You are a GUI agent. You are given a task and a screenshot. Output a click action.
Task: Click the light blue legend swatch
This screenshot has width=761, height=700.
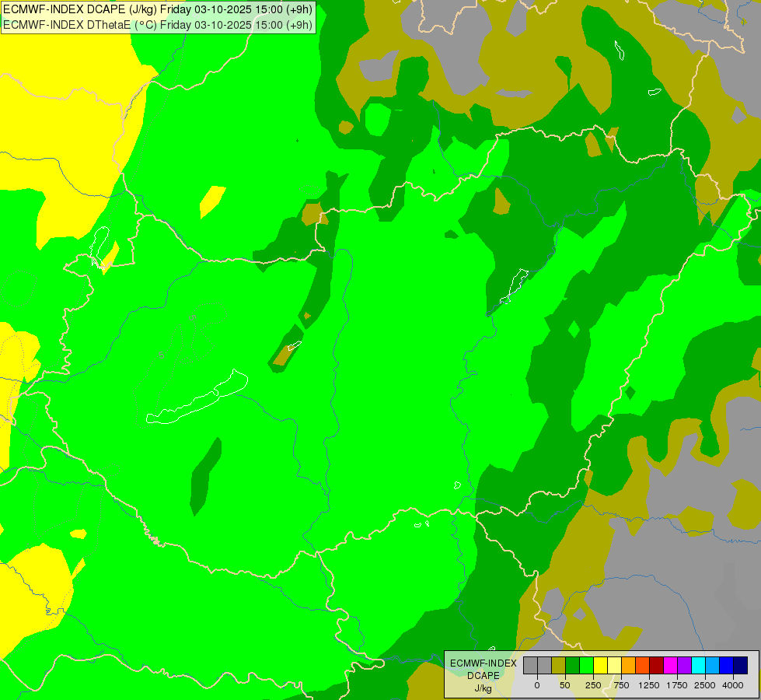click(713, 665)
